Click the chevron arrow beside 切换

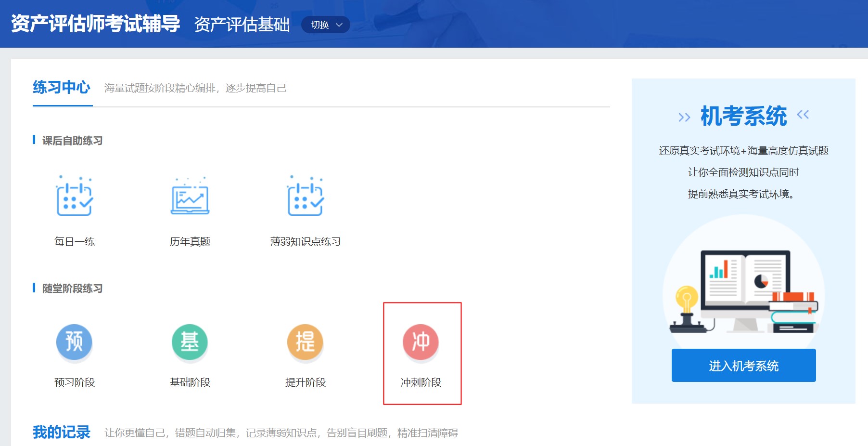point(339,25)
